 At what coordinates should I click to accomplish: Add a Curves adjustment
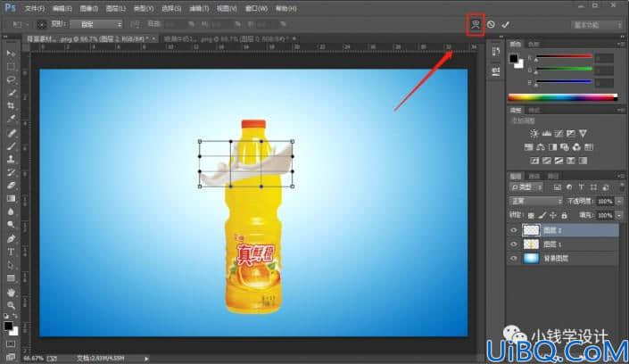(559, 133)
